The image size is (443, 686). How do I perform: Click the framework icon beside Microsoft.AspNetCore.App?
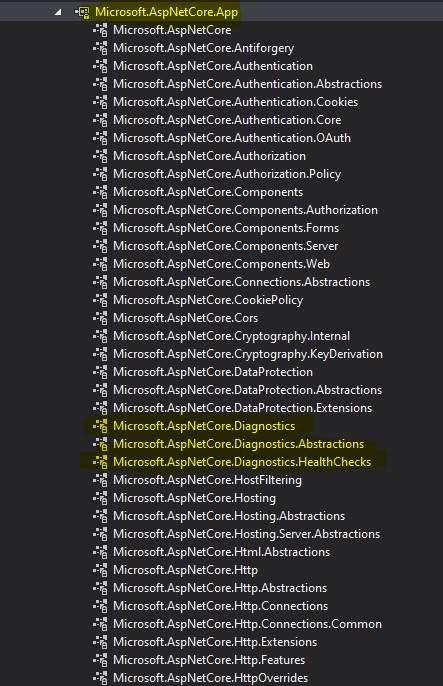82,12
